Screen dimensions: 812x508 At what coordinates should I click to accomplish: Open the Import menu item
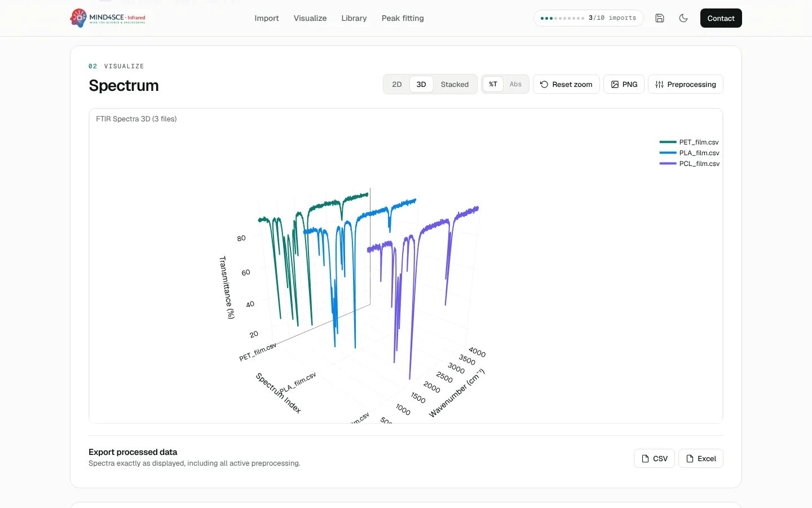pyautogui.click(x=267, y=18)
